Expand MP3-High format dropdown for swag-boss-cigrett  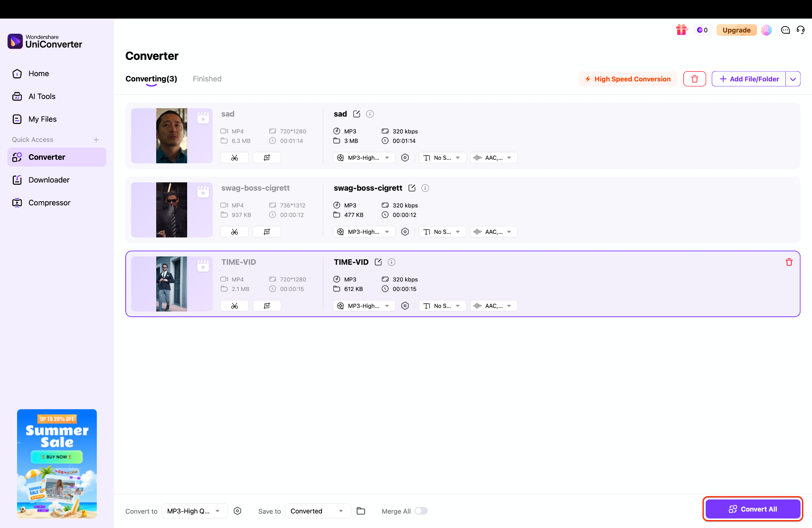[x=364, y=232]
